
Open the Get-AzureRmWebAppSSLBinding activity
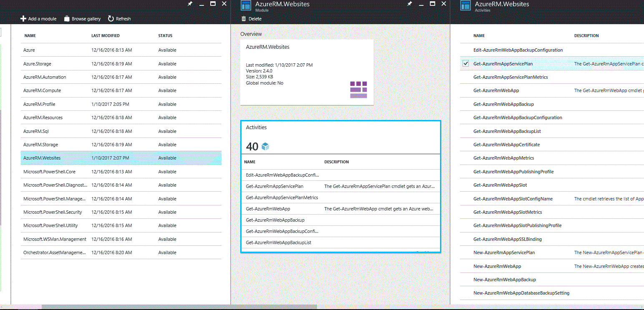coord(508,239)
